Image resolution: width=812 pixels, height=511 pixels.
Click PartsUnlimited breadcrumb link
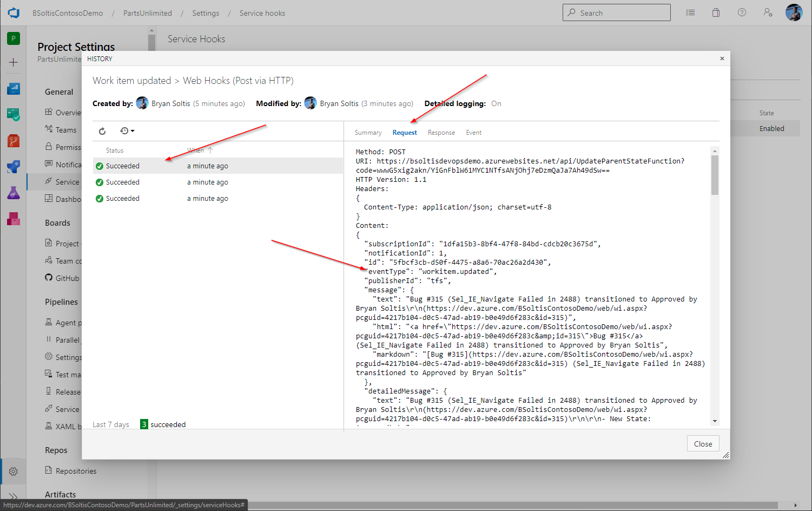tap(147, 13)
